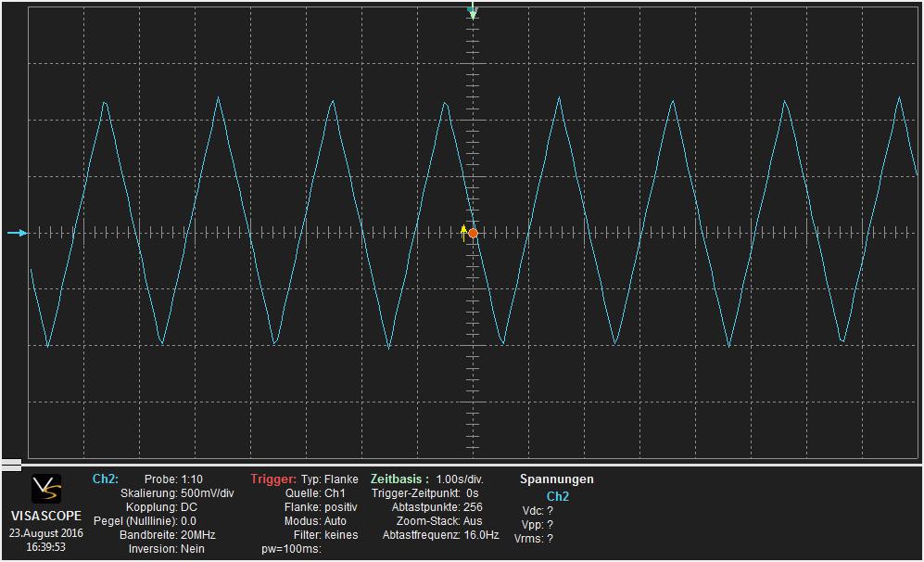The height and width of the screenshot is (562, 924).
Task: Select the red Trigger heading
Action: pyautogui.click(x=272, y=479)
